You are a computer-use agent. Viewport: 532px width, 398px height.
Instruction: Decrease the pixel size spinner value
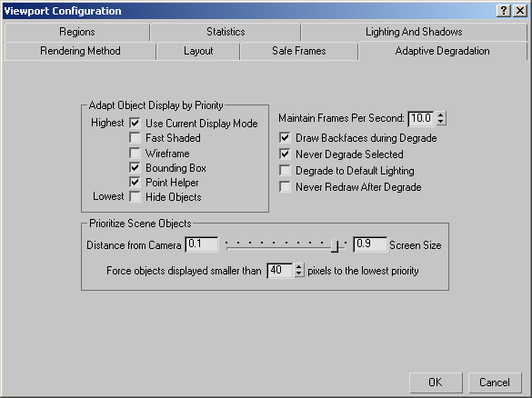click(x=298, y=274)
